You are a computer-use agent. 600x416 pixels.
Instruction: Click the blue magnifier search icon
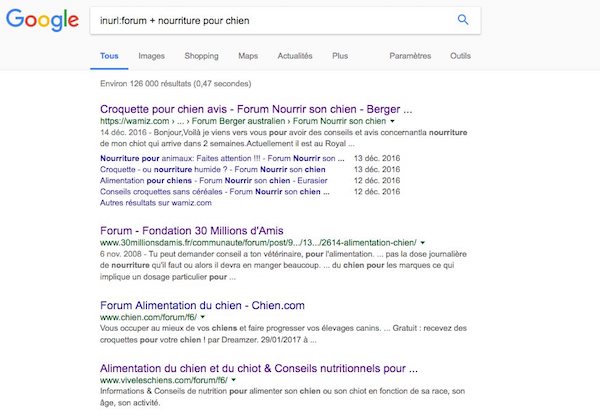[x=462, y=20]
